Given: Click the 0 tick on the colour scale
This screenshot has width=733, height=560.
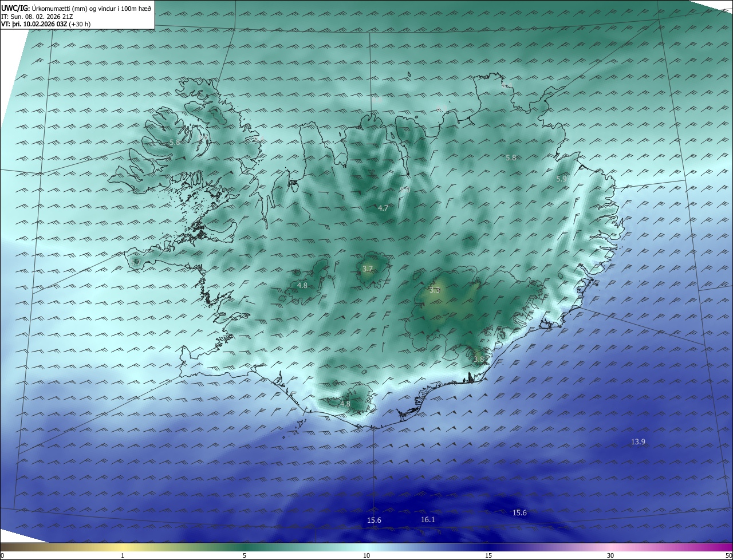Looking at the screenshot, I should (x=2, y=555).
